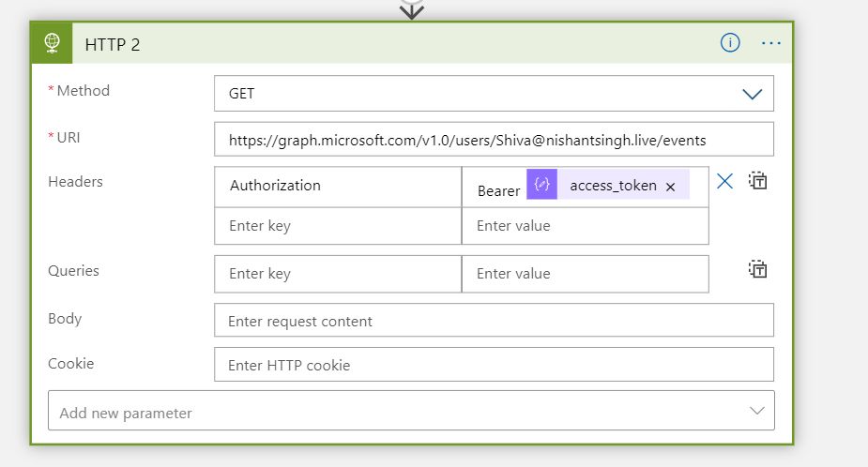The image size is (868, 467).
Task: Delete the Authorization header row with X
Action: [724, 181]
